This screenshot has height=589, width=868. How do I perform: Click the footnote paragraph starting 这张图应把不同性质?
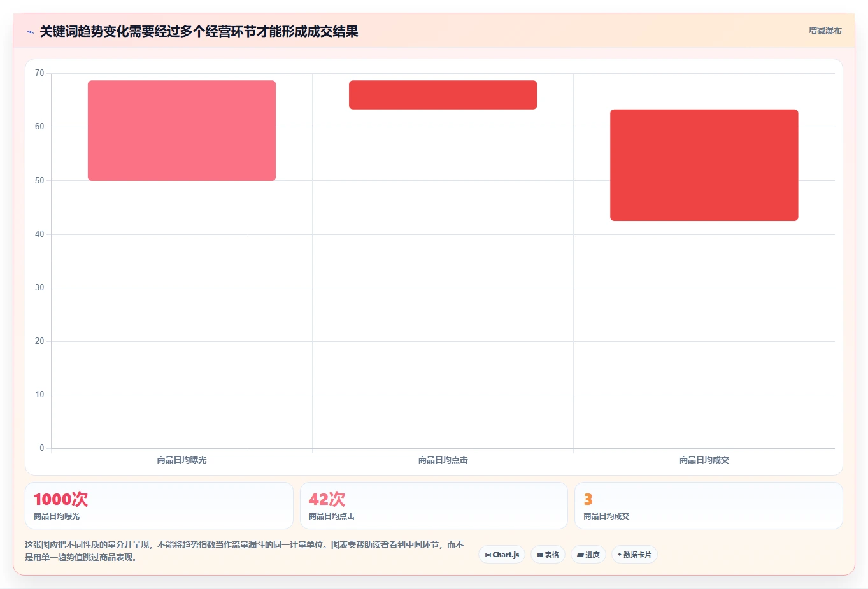pos(245,551)
